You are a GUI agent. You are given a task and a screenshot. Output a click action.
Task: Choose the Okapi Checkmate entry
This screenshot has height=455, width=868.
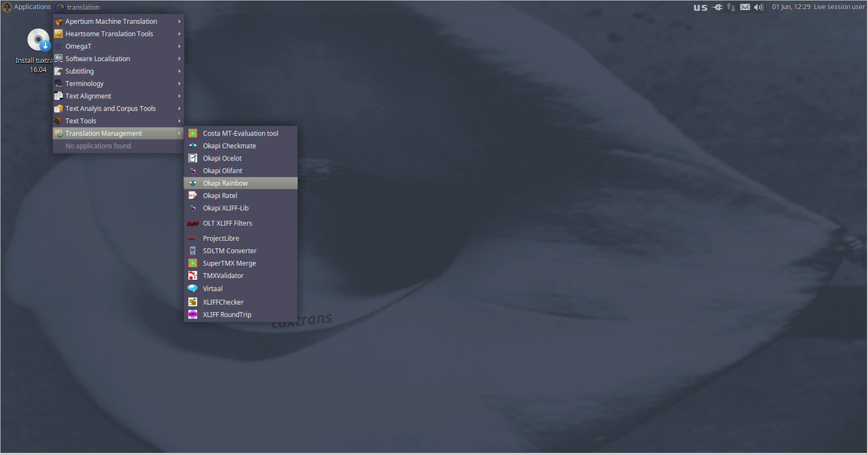[241, 146]
